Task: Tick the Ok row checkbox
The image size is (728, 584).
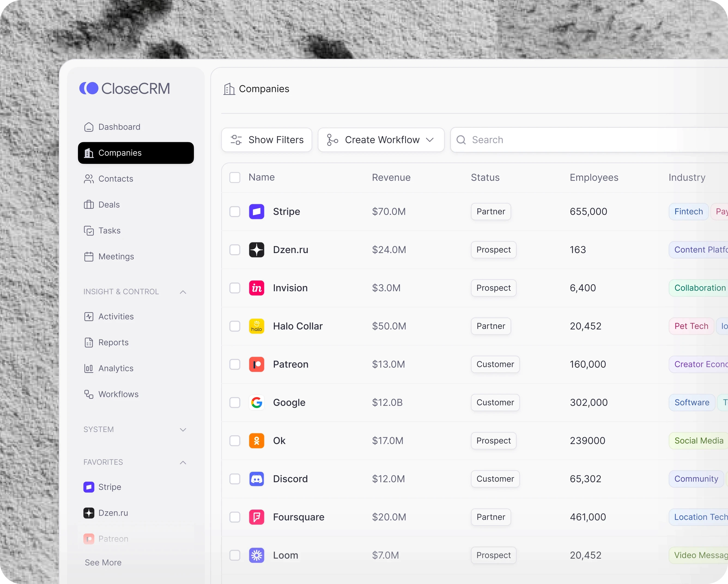Action: (x=235, y=440)
